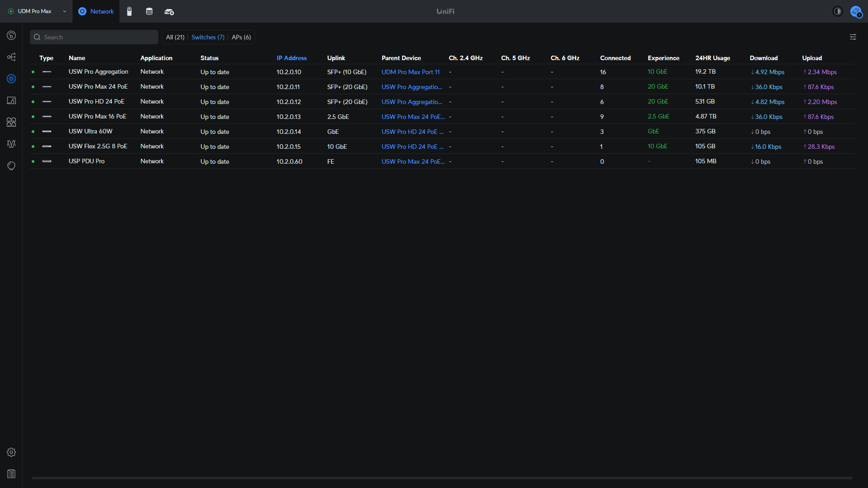Click the horizontal scrollbar at bottom

[442, 478]
